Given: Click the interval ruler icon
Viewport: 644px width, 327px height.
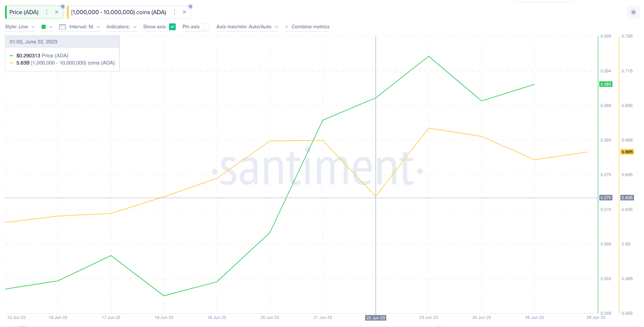Looking at the screenshot, I should coord(62,27).
